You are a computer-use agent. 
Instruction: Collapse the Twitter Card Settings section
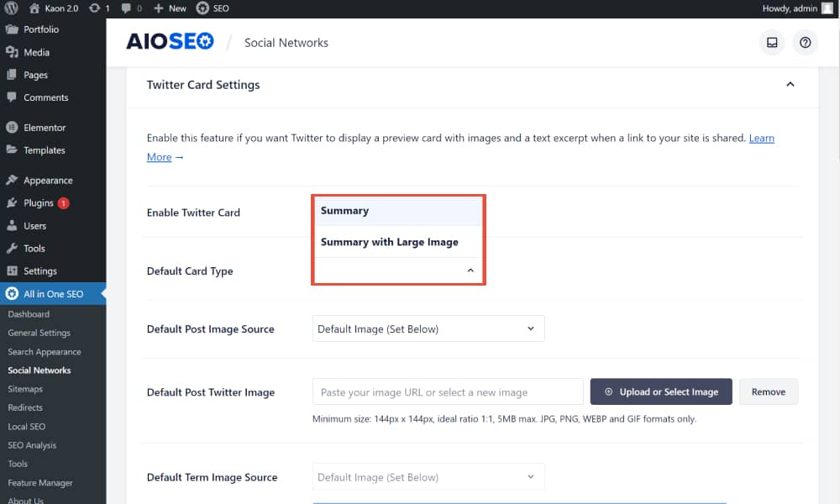790,85
